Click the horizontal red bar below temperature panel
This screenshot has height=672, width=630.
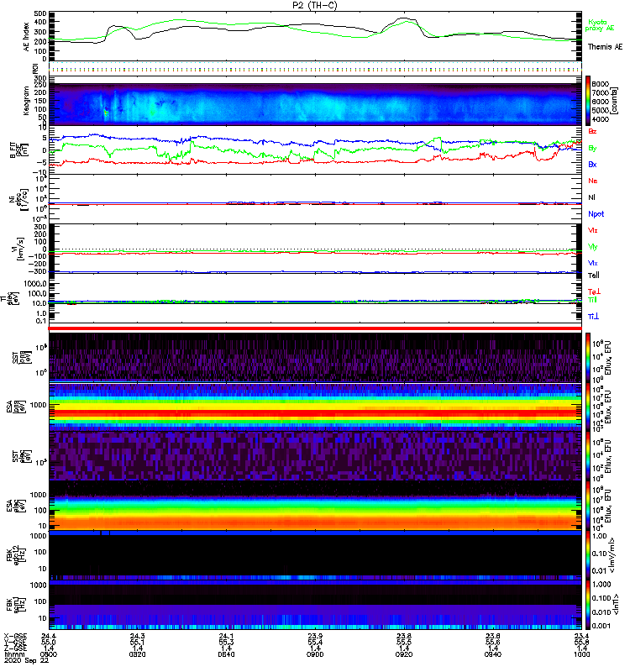click(315, 328)
